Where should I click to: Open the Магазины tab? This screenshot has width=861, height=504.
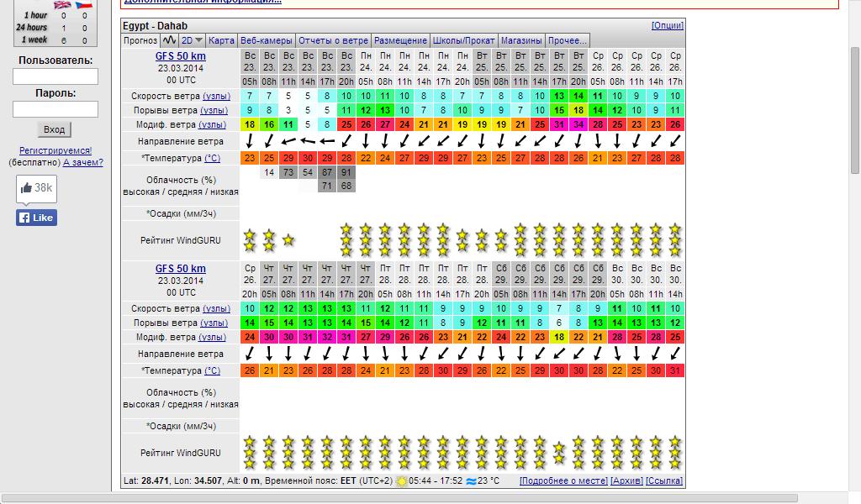521,40
